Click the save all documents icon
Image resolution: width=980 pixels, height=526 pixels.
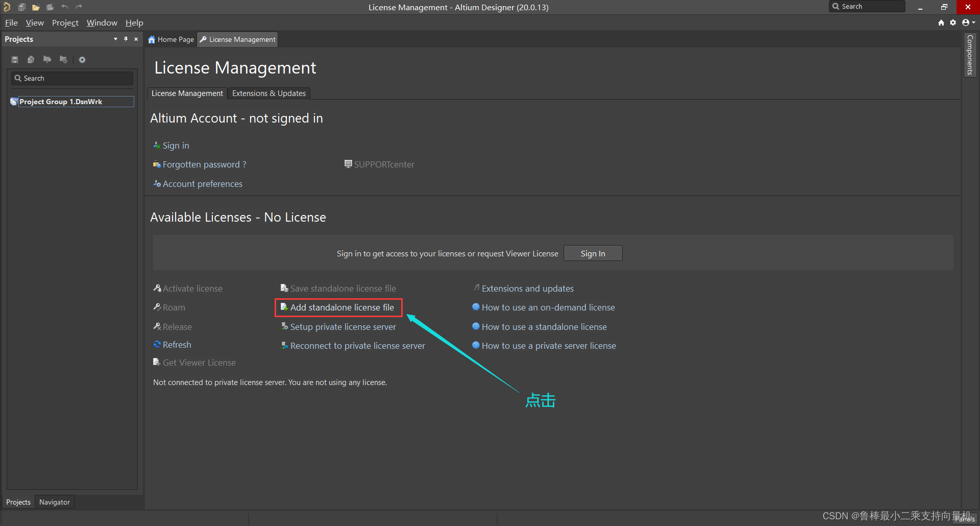[21, 7]
